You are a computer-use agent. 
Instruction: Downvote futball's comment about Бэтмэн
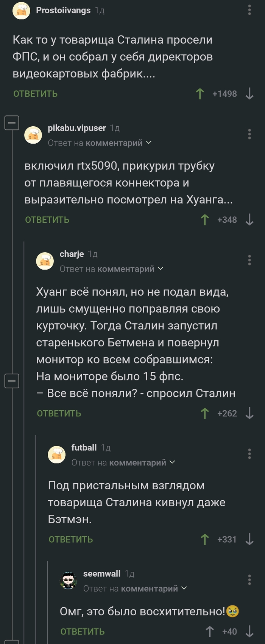tap(249, 539)
